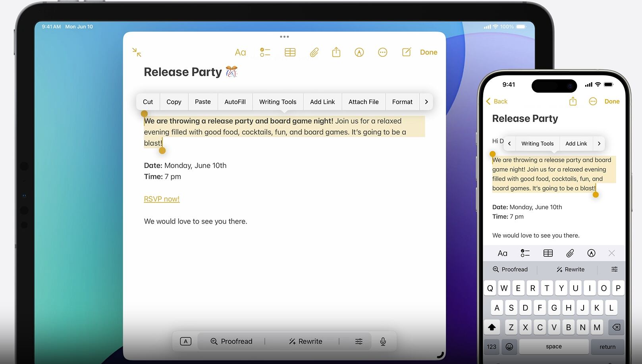Open Writing Tools from the iPad edit menu

(278, 102)
